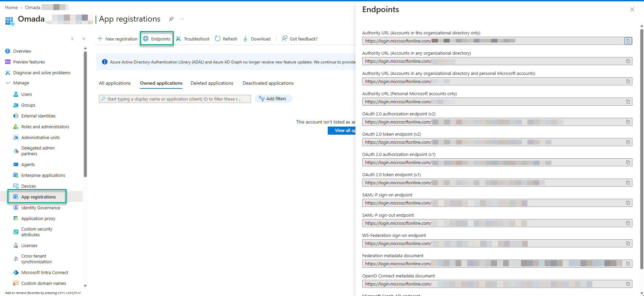
Task: Open Overview in the sidebar
Action: click(22, 51)
